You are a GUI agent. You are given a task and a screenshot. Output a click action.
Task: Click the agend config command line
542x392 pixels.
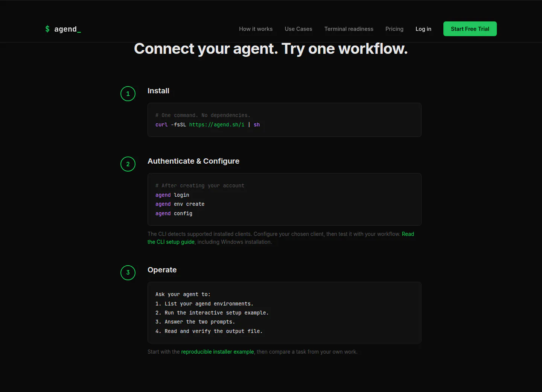pos(174,213)
